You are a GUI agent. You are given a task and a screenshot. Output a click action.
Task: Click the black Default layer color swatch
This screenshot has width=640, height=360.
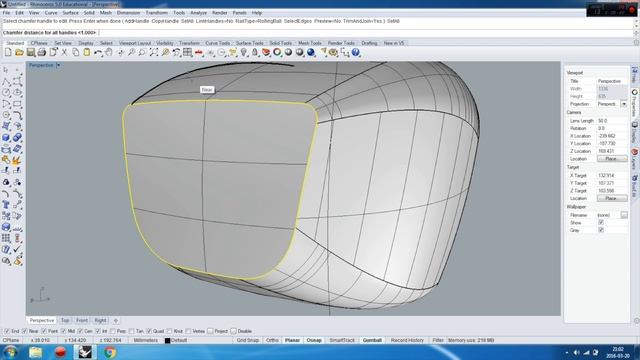point(167,340)
